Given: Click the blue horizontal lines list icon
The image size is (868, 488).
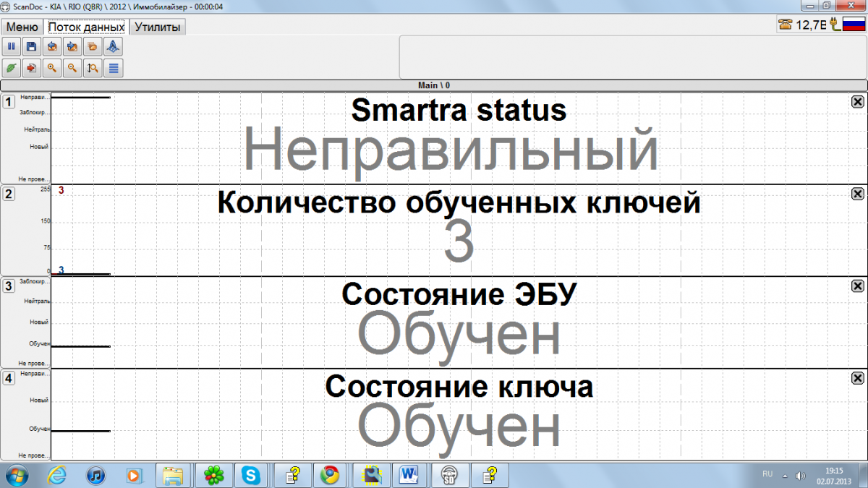Looking at the screenshot, I should [114, 68].
